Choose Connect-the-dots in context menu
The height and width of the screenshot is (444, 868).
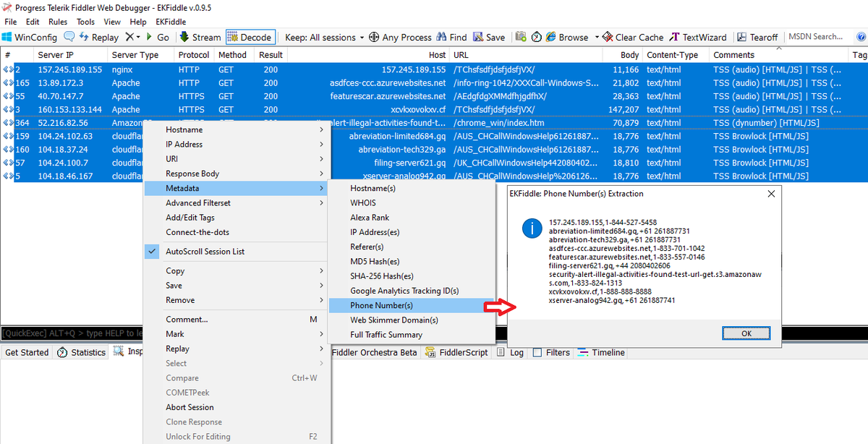[237, 232]
